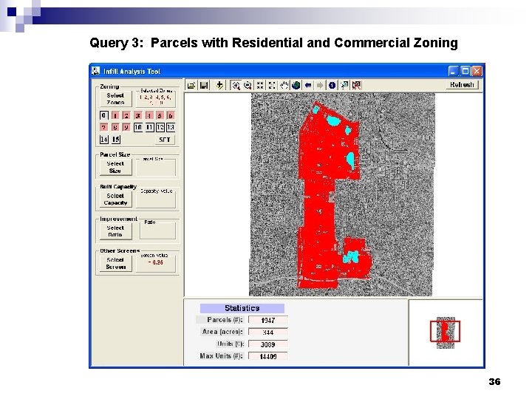Screen dimensions: 532x399
Task: Click the empty Capacity Value box
Action: [156, 199]
